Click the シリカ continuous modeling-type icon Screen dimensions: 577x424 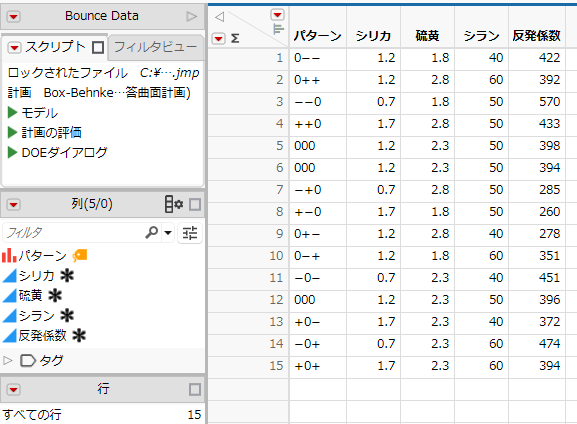10,276
